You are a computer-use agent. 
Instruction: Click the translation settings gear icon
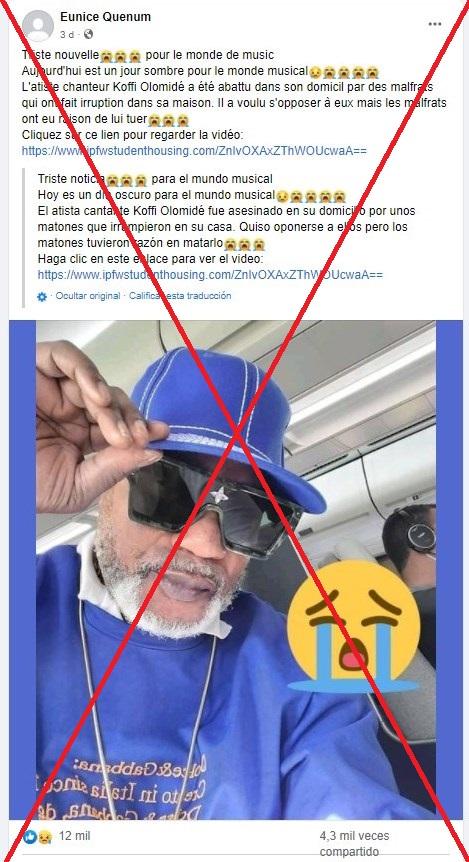click(42, 296)
